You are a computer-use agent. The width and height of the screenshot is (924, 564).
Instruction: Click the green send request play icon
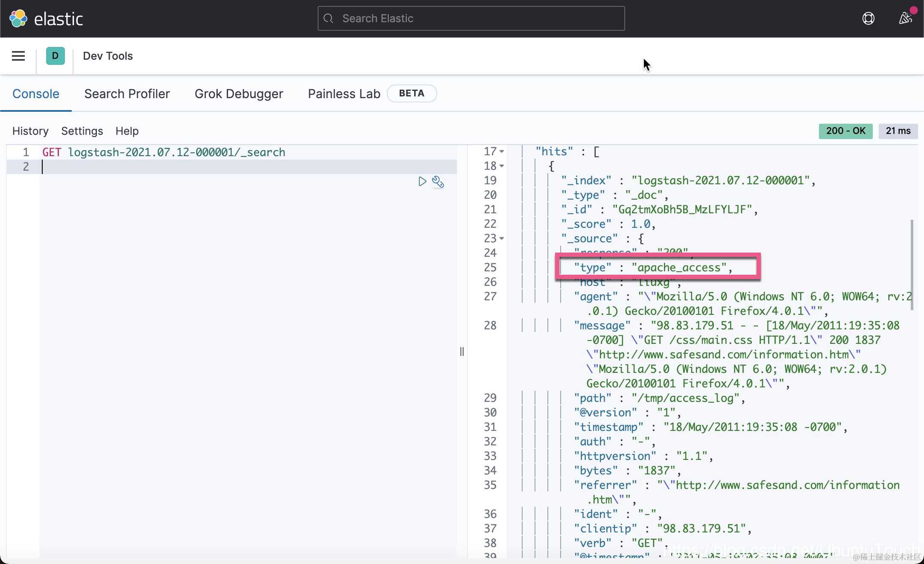coord(422,182)
